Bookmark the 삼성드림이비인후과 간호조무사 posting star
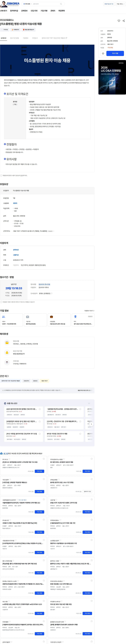 tap(40, 409)
